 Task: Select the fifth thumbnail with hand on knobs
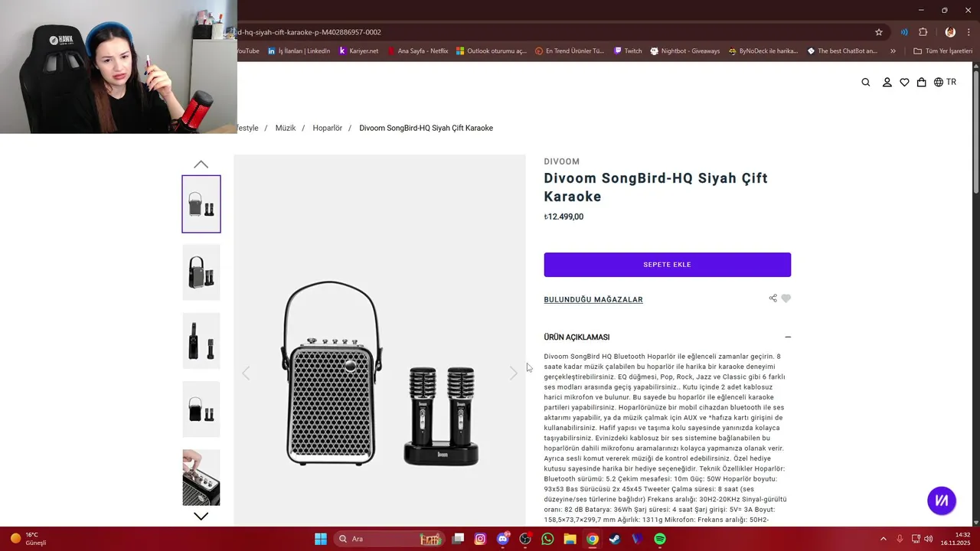[201, 478]
